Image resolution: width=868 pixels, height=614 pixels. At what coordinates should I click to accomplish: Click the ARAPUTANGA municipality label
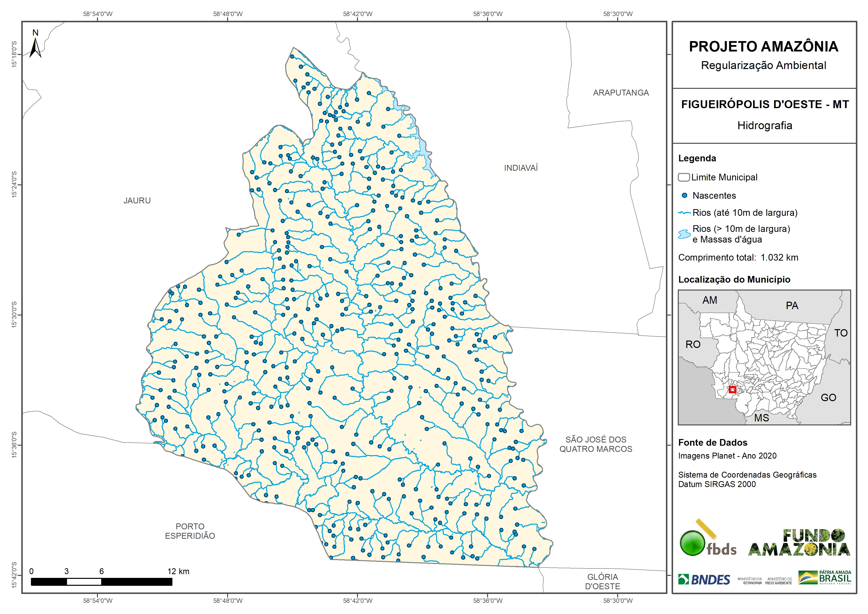point(621,93)
